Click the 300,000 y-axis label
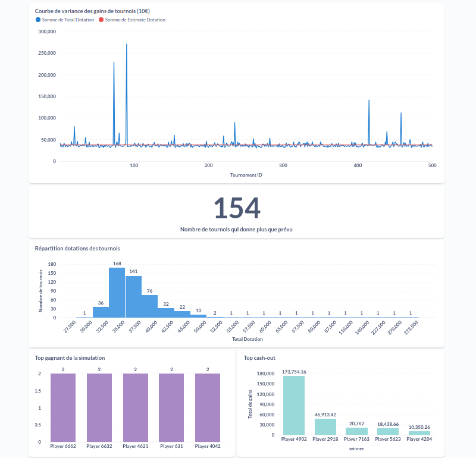476x458 pixels. (x=47, y=32)
